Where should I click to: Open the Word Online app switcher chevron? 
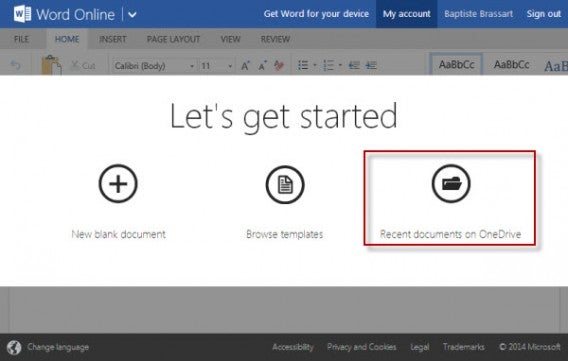(x=132, y=15)
